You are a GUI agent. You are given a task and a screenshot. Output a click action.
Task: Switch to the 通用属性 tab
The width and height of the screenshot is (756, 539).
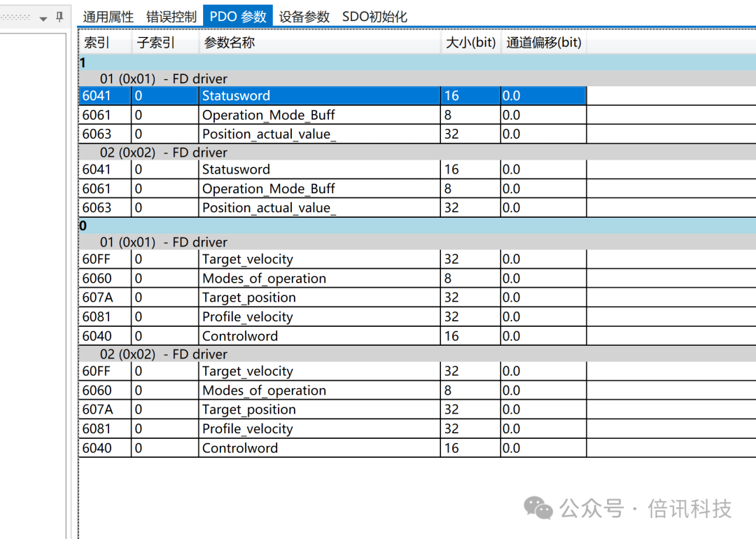(x=108, y=17)
